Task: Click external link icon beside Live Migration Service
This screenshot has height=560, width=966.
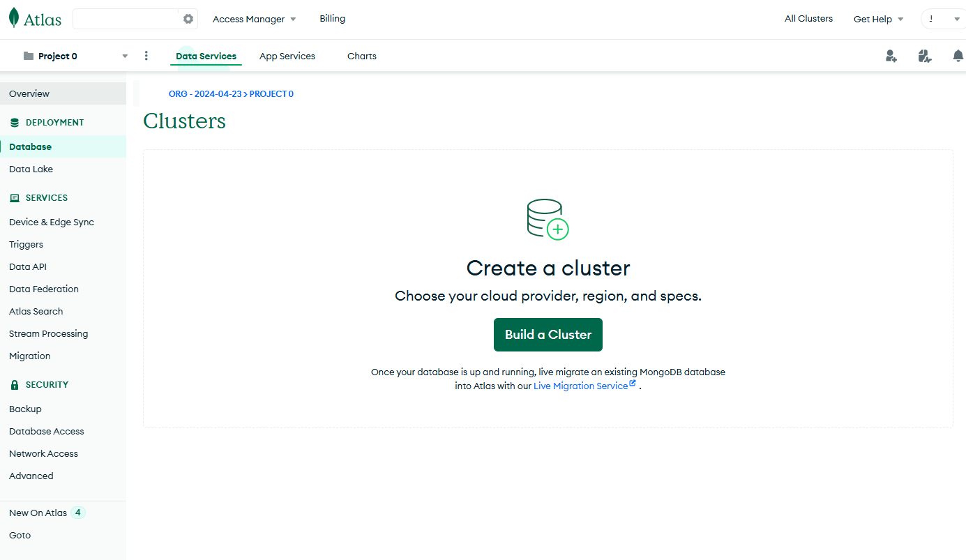Action: (x=633, y=384)
